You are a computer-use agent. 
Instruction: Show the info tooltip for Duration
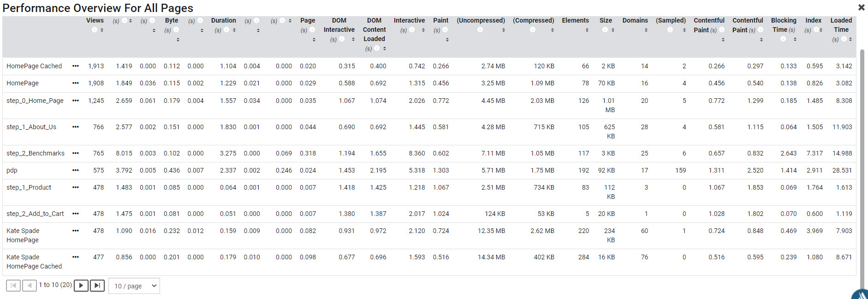click(x=226, y=30)
